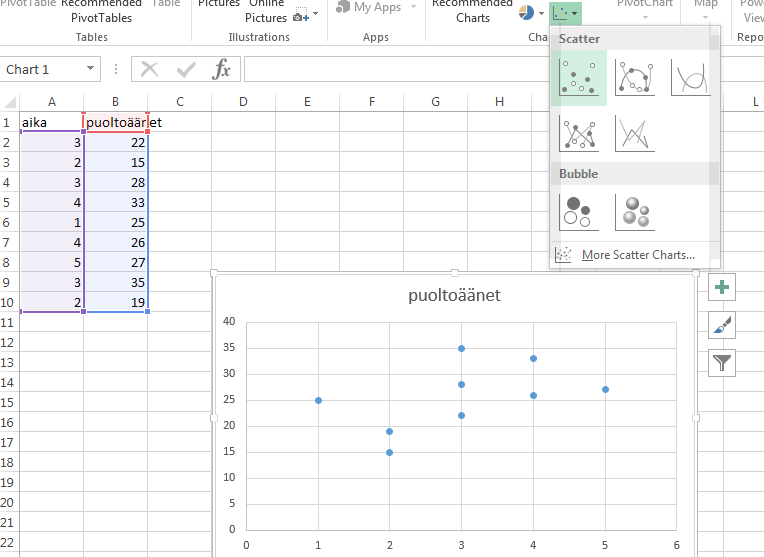
Task: Click the column D header
Action: 243,101
